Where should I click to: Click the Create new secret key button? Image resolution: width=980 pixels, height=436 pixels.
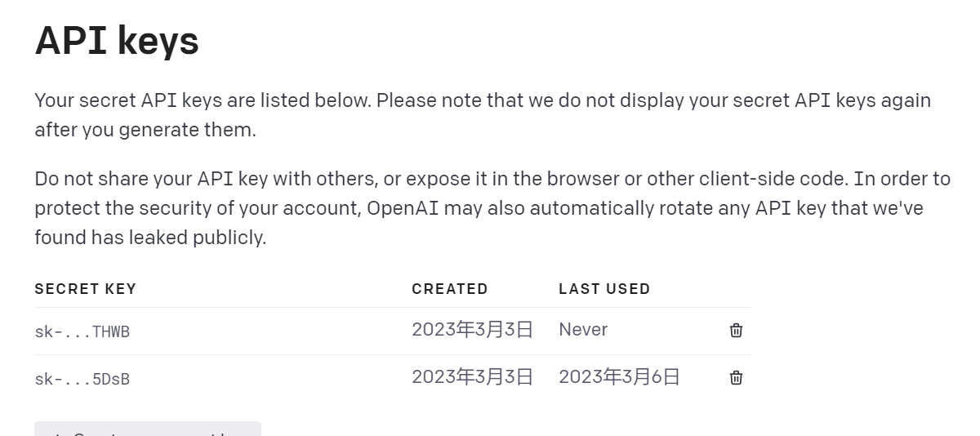[x=147, y=429]
